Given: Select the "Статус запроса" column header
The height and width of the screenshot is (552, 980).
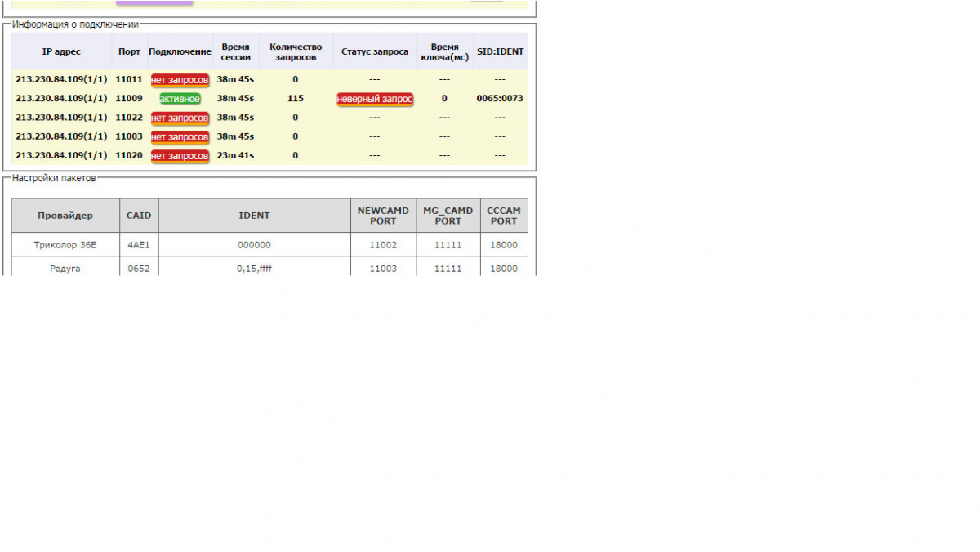Looking at the screenshot, I should (x=375, y=51).
